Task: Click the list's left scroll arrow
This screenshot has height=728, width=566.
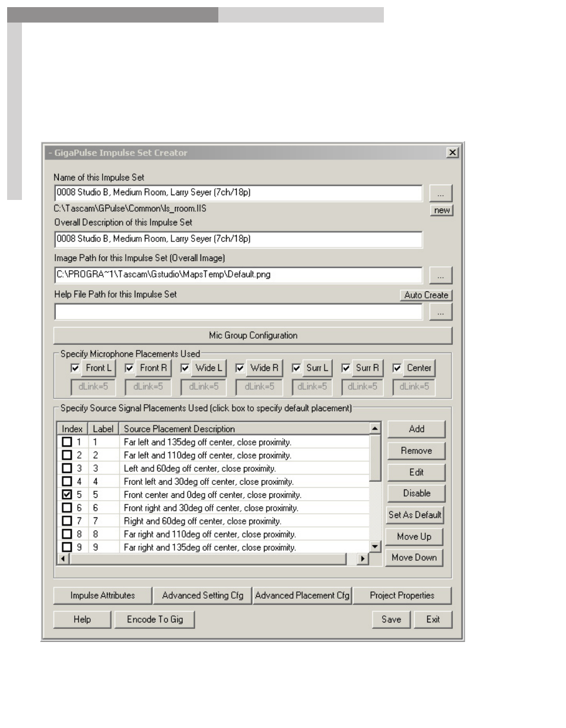Action: [x=62, y=559]
